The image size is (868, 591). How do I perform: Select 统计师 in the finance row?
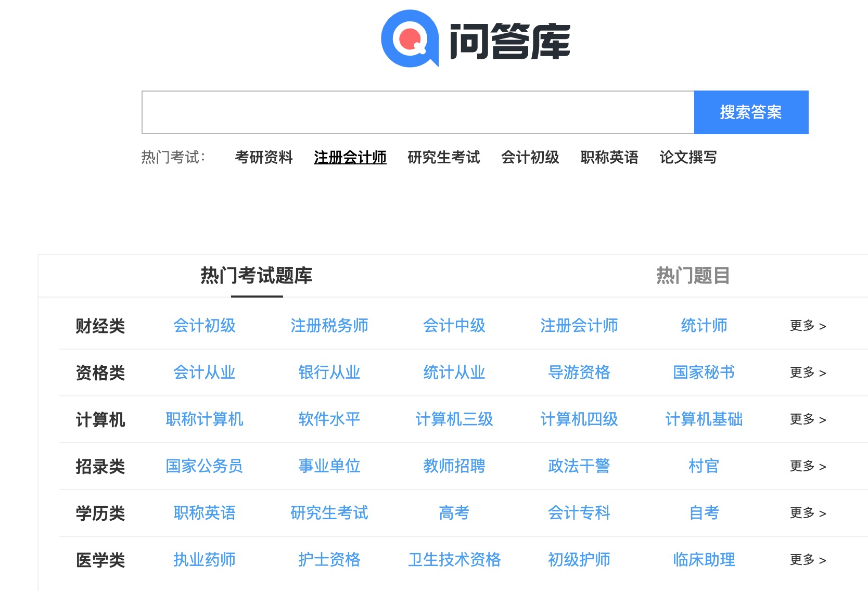tap(704, 326)
